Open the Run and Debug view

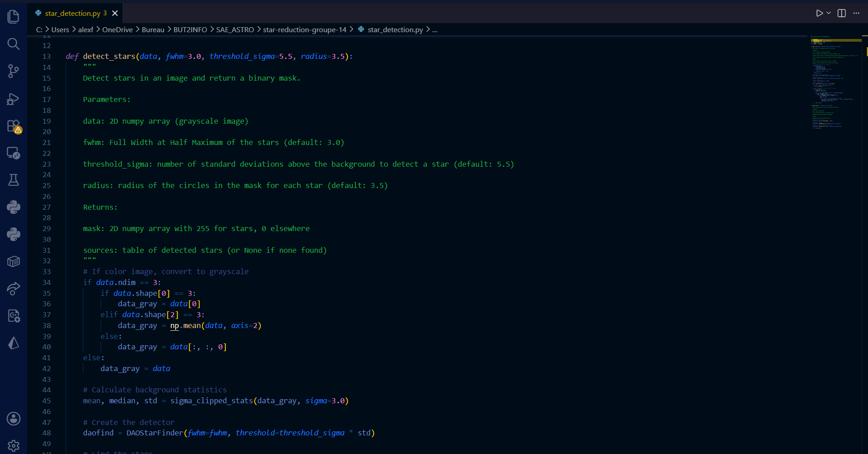pyautogui.click(x=14, y=98)
